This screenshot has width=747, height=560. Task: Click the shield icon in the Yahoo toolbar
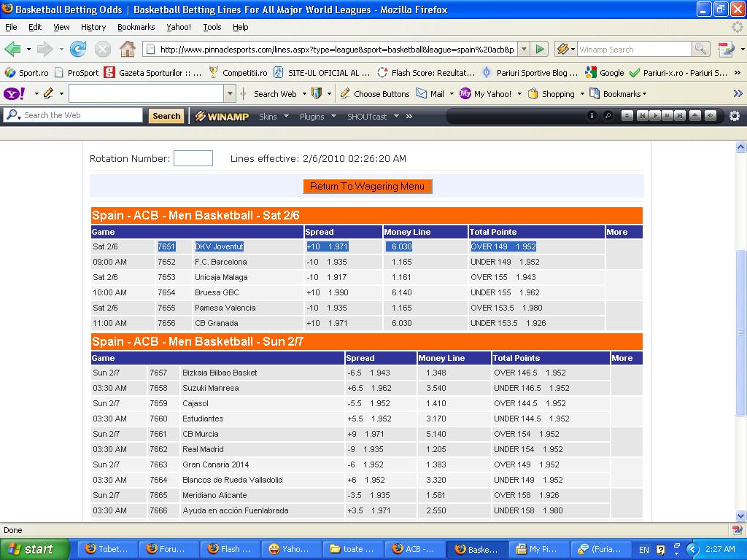316,93
